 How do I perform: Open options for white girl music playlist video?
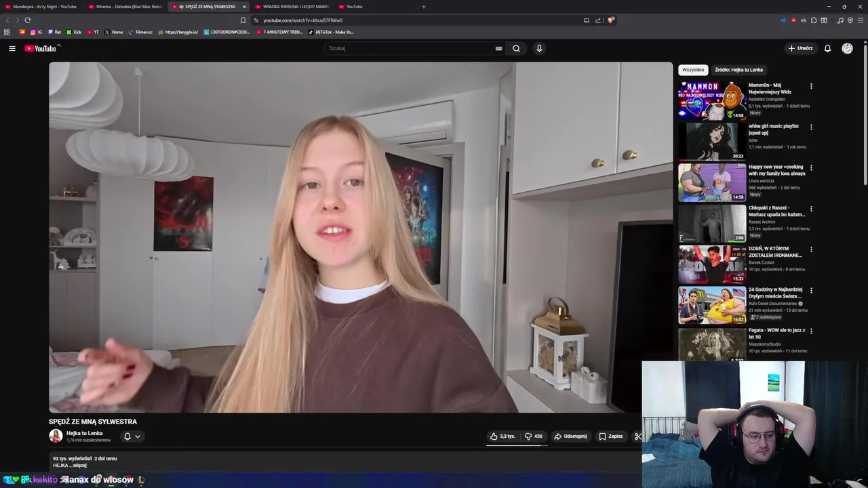811,127
